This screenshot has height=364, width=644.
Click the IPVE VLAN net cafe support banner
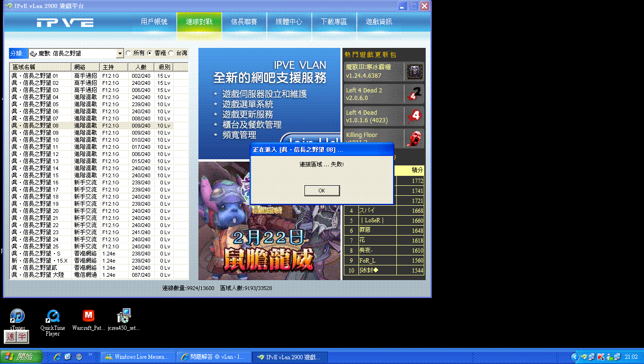(269, 104)
